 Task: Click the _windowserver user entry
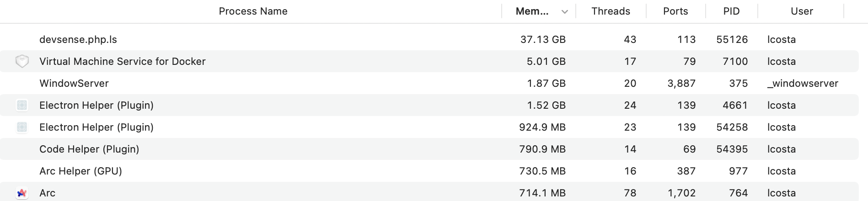point(803,84)
